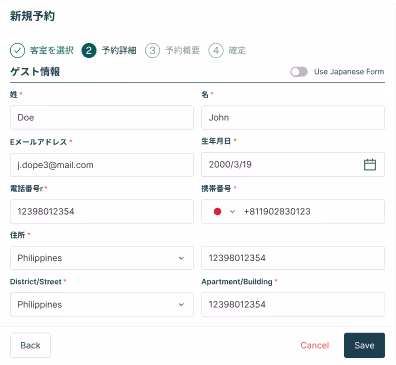Click the Back button
This screenshot has width=396, height=365.
click(30, 345)
